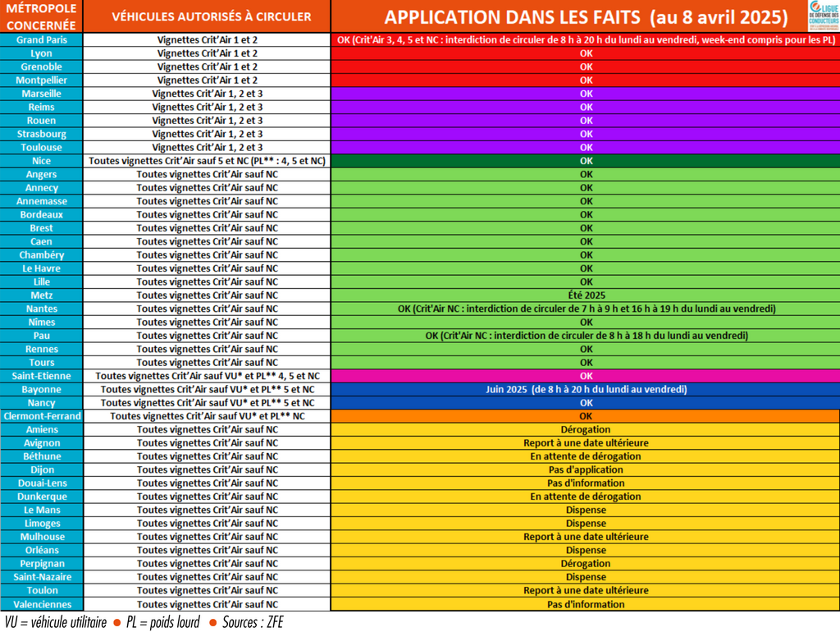Select the Grand Paris row header

pos(41,39)
